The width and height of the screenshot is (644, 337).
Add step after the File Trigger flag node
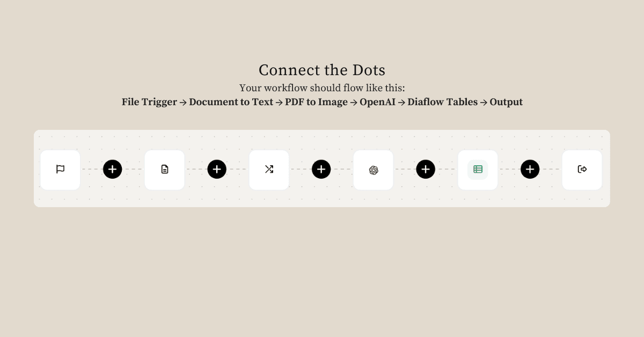112,170
